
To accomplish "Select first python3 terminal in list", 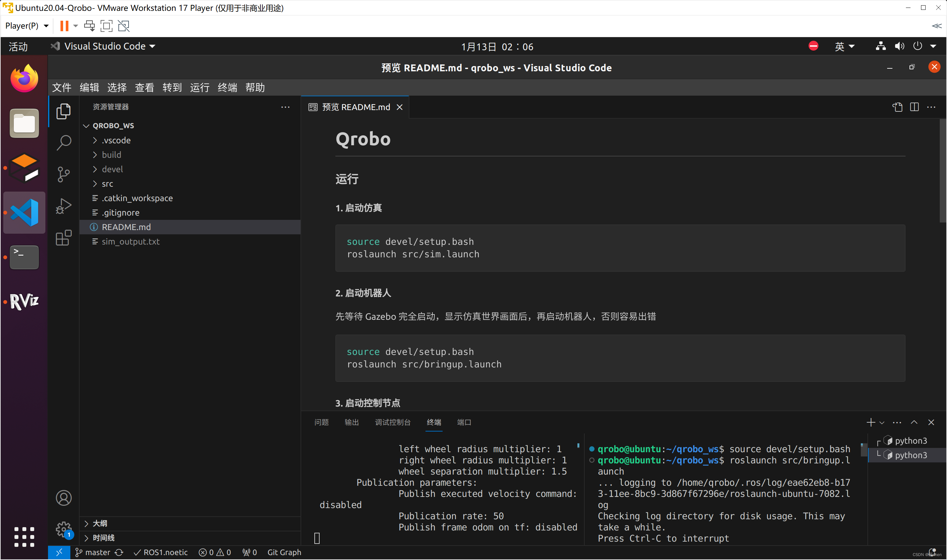I will coord(907,440).
